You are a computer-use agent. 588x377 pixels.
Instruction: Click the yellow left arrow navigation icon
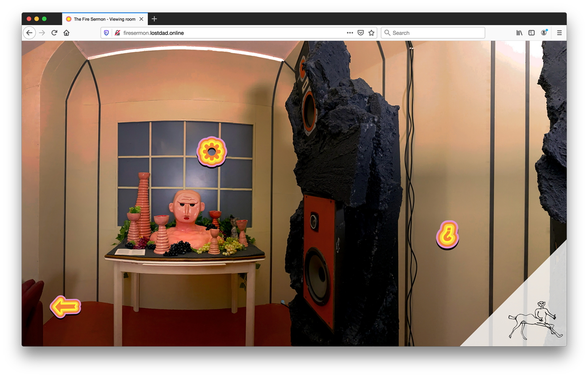pyautogui.click(x=66, y=306)
